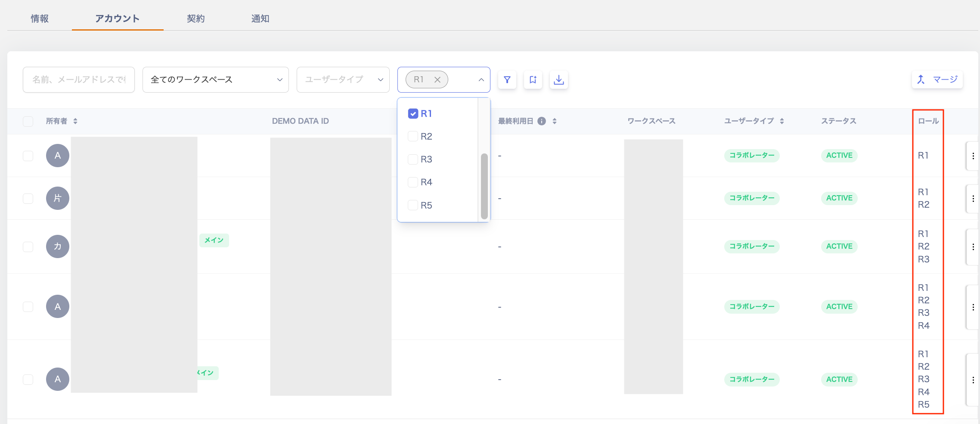Sort by 最終利用日 column arrows
980x424 pixels.
coord(555,121)
